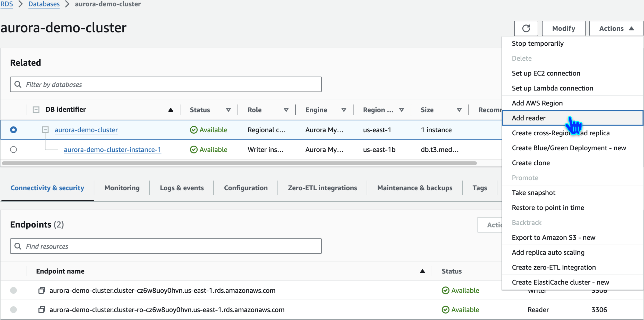
Task: Close the Actions dropdown menu
Action: point(616,28)
